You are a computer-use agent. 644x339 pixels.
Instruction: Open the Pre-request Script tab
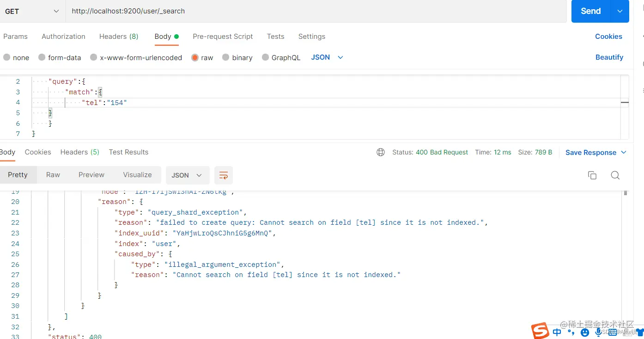pyautogui.click(x=223, y=37)
